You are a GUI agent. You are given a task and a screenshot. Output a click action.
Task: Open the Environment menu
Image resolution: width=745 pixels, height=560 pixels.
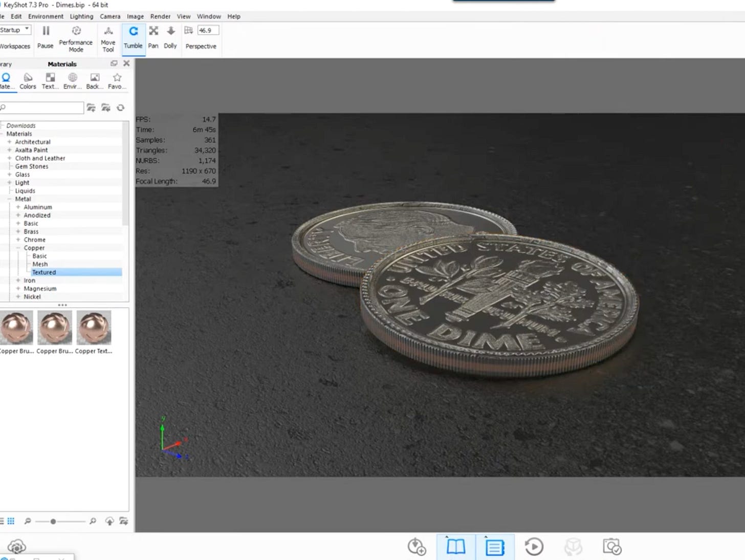pyautogui.click(x=46, y=16)
